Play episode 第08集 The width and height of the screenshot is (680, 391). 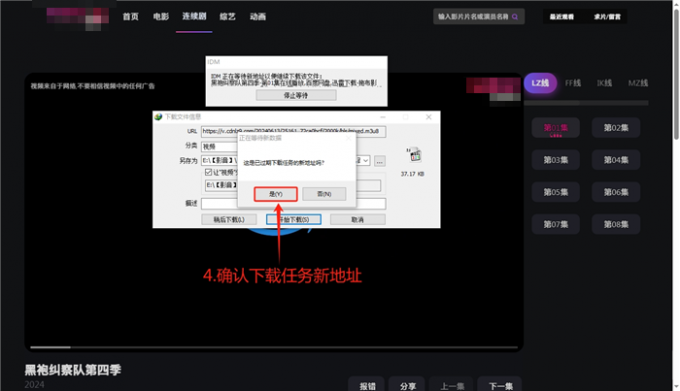tap(616, 225)
